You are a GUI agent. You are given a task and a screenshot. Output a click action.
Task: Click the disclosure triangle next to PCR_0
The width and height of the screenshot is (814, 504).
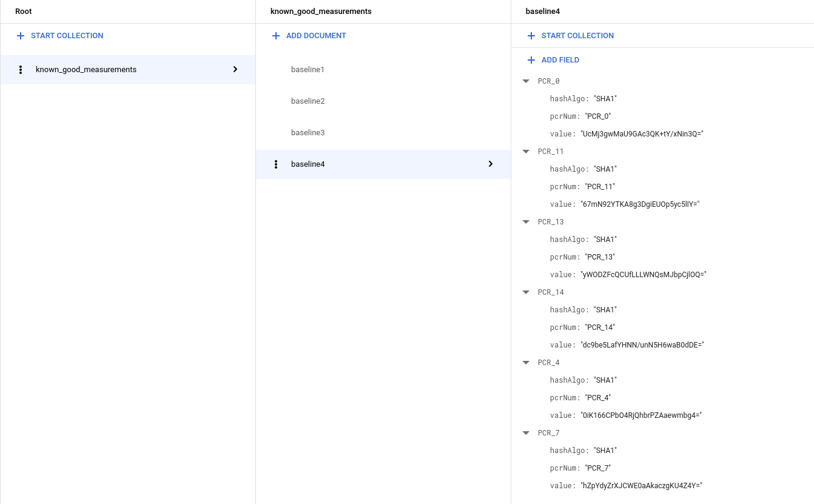click(x=525, y=81)
